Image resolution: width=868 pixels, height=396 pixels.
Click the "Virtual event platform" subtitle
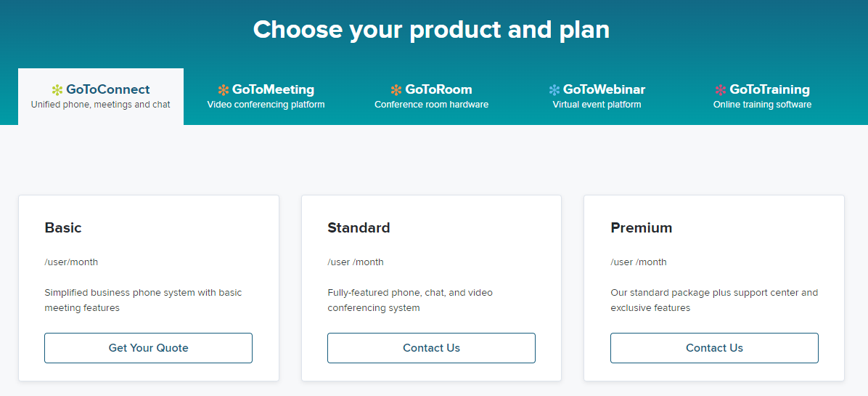tap(597, 105)
